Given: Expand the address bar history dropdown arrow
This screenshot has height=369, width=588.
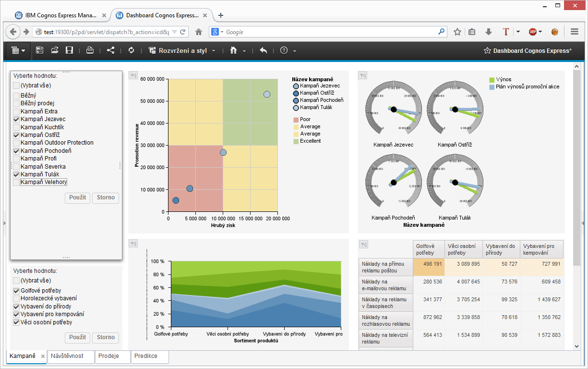Looking at the screenshot, I should [175, 32].
